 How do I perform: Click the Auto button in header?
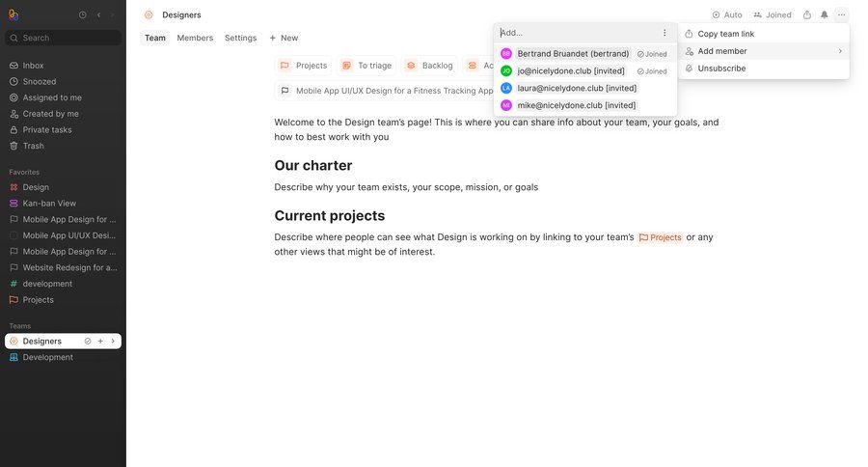pyautogui.click(x=727, y=15)
